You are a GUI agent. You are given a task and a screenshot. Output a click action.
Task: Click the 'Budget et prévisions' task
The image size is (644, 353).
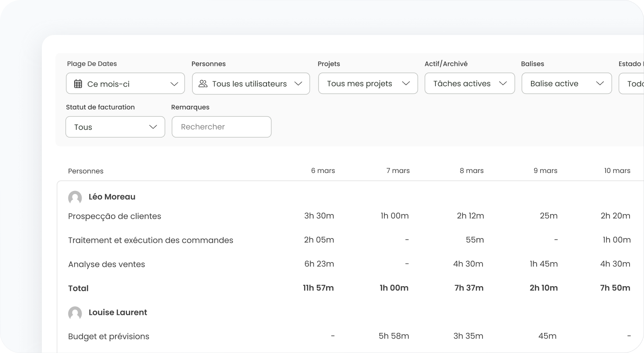[x=109, y=336]
